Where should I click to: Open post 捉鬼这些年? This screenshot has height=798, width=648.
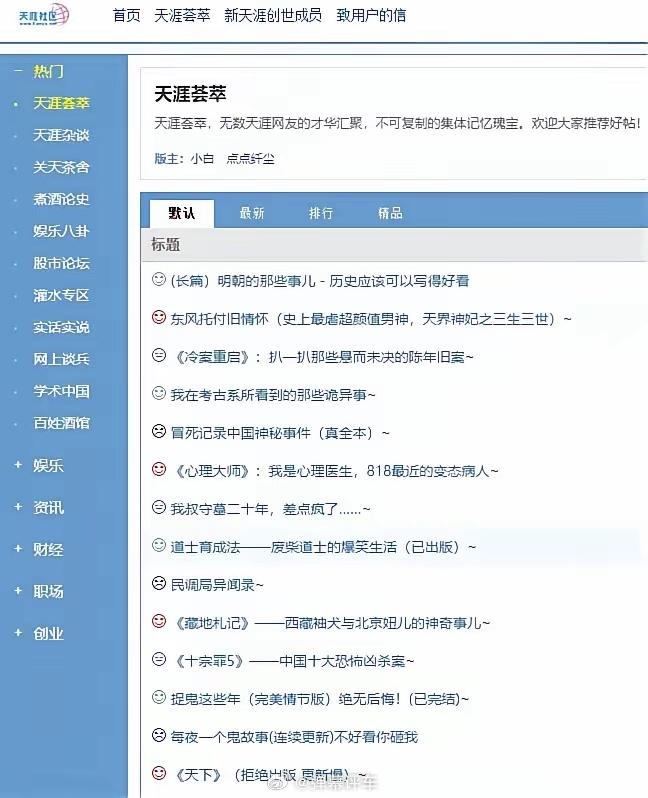(320, 699)
